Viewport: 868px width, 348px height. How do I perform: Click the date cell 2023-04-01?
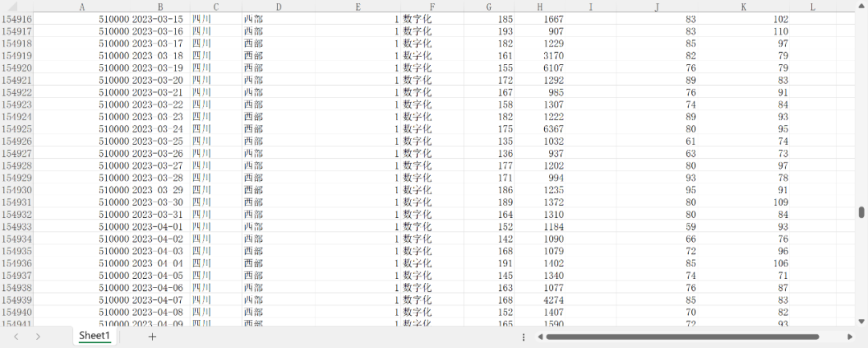point(161,227)
